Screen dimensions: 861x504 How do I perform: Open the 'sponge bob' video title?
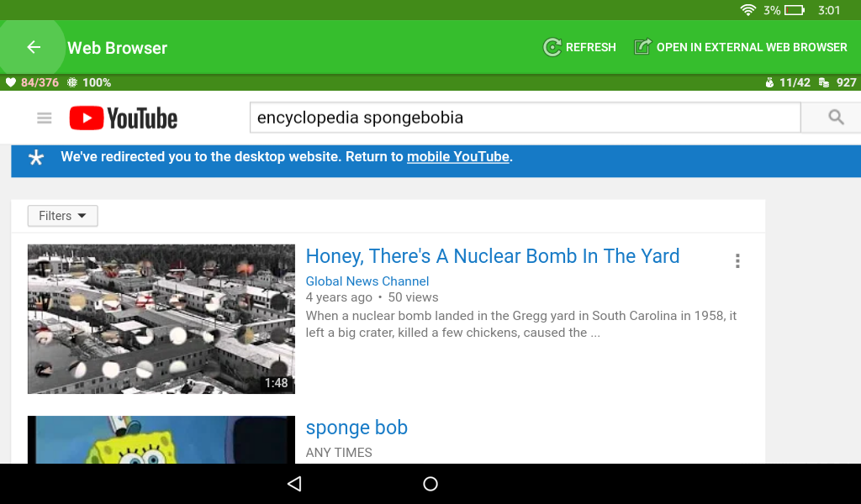coord(357,428)
